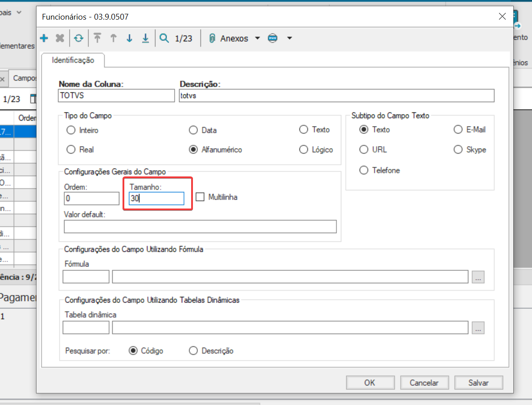Screen dimensions: 532x405
Task: Enable the Multilinha checkbox
Action: [x=200, y=196]
